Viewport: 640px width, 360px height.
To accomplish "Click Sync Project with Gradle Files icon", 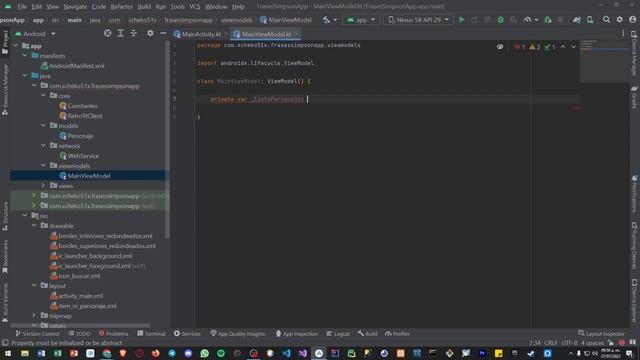I will click(x=577, y=20).
